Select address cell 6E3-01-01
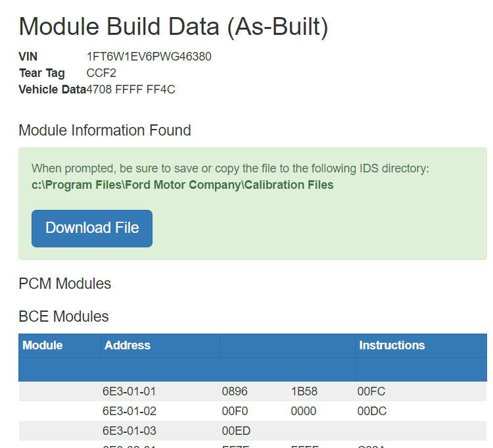 coord(129,391)
